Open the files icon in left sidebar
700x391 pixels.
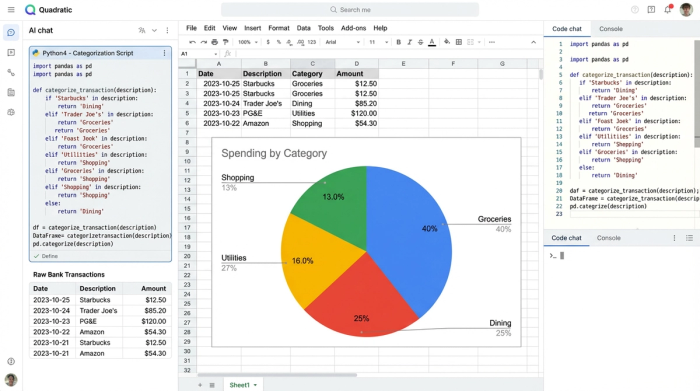(11, 92)
